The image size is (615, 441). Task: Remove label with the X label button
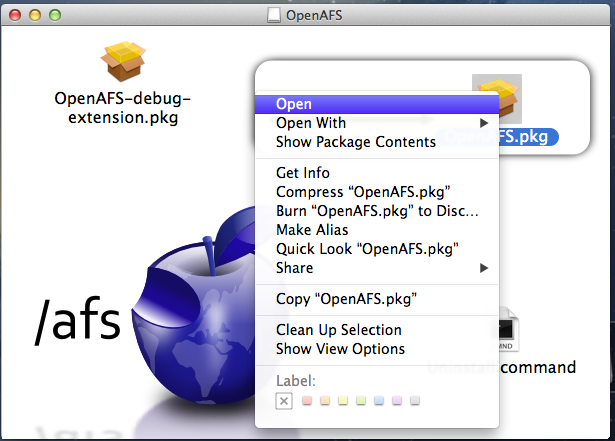(284, 401)
